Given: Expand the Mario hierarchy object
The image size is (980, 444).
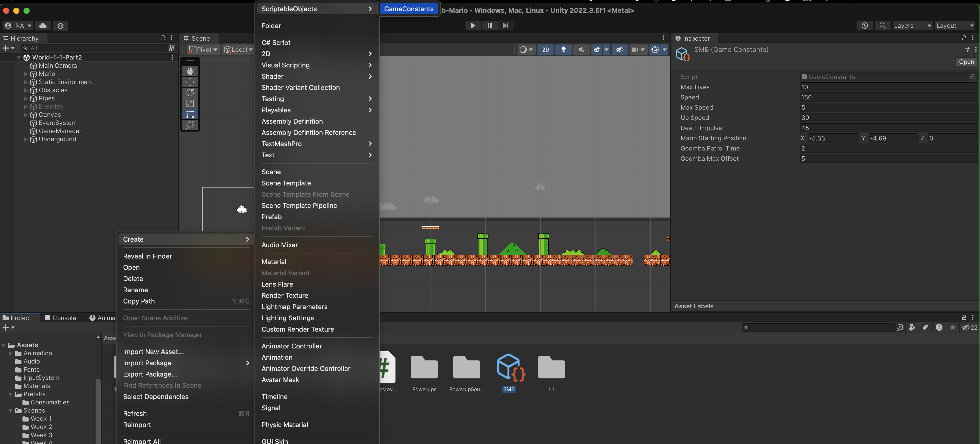Looking at the screenshot, I should coord(26,74).
